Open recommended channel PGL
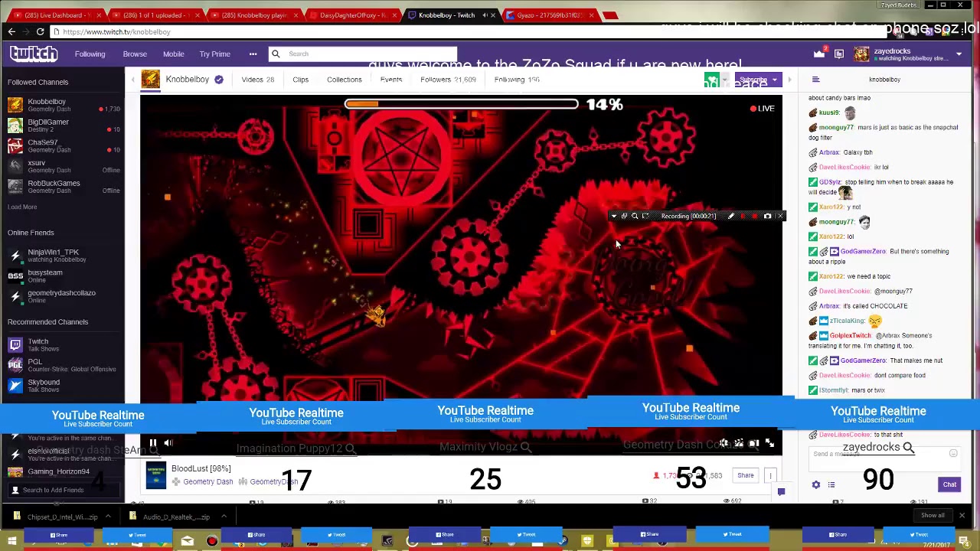The width and height of the screenshot is (980, 551). (x=63, y=365)
